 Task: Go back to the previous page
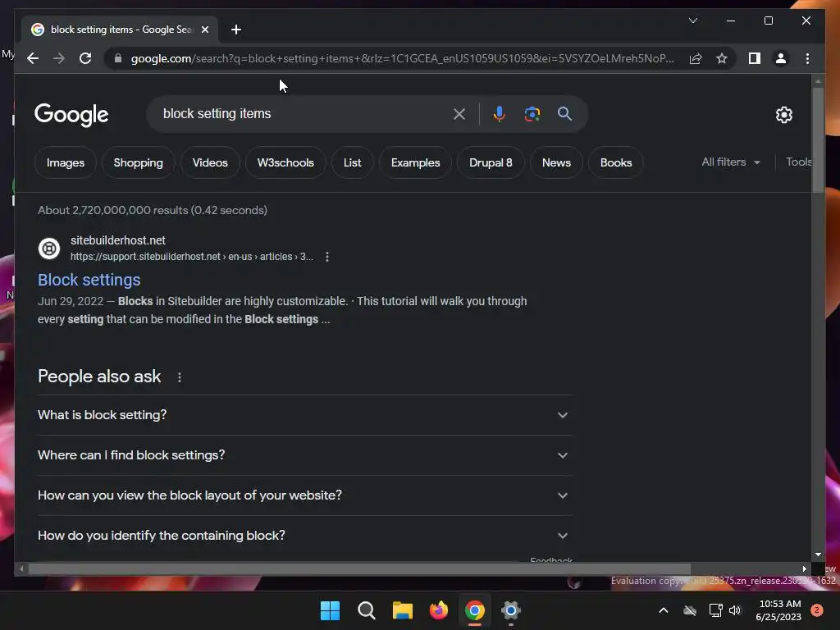[33, 58]
